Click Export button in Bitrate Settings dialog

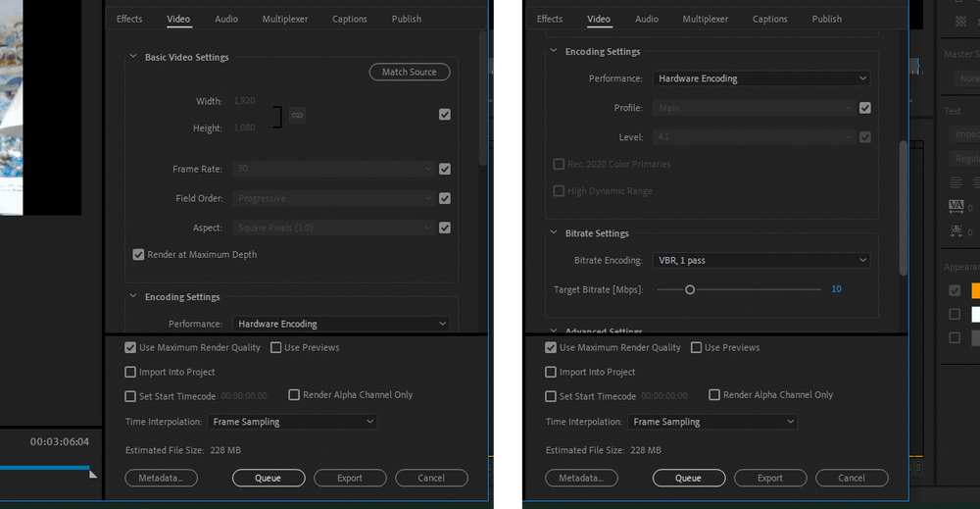[770, 478]
